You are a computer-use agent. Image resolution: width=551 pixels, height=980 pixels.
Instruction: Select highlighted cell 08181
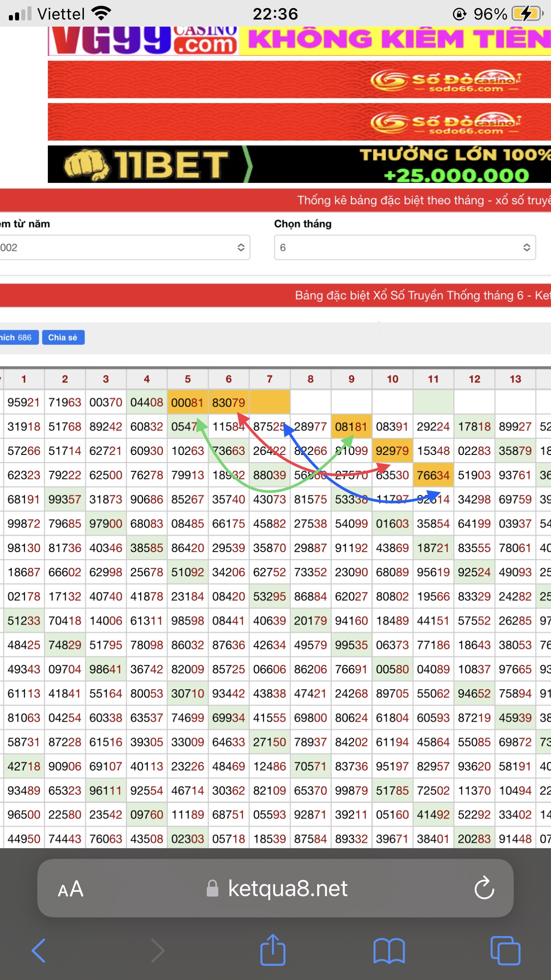pos(351,427)
